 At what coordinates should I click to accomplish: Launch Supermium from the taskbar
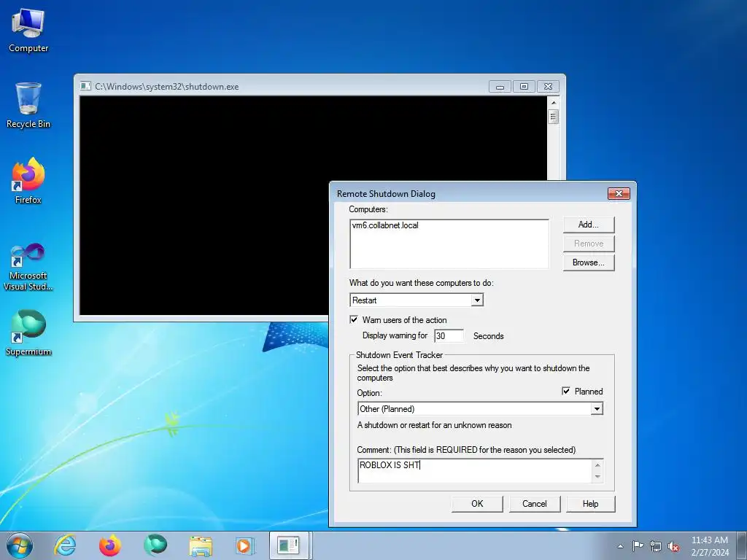click(155, 545)
